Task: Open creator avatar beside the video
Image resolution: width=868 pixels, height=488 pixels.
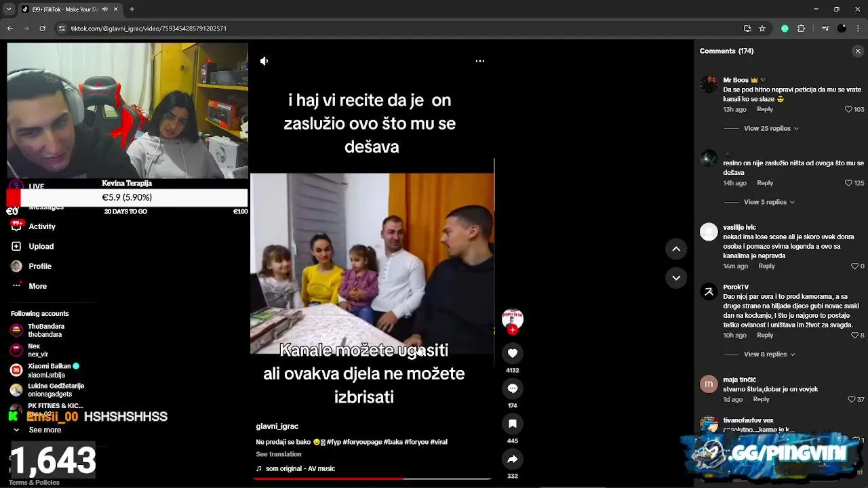Action: 513,318
